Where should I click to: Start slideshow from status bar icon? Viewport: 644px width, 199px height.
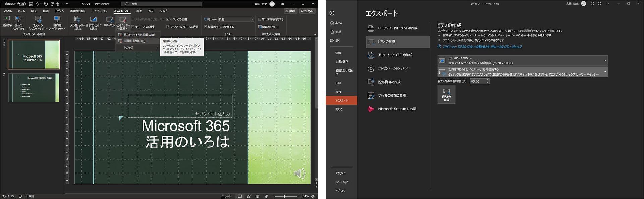(x=266, y=196)
